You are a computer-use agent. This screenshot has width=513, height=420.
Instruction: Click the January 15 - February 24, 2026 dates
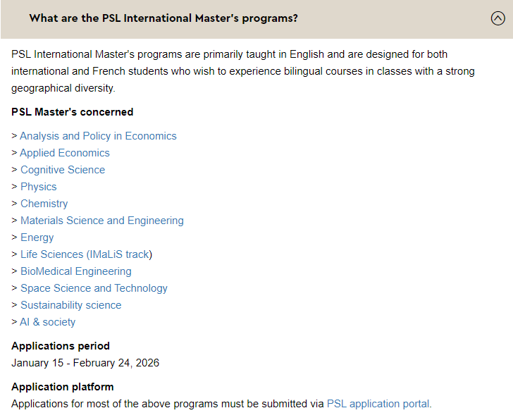click(85, 363)
